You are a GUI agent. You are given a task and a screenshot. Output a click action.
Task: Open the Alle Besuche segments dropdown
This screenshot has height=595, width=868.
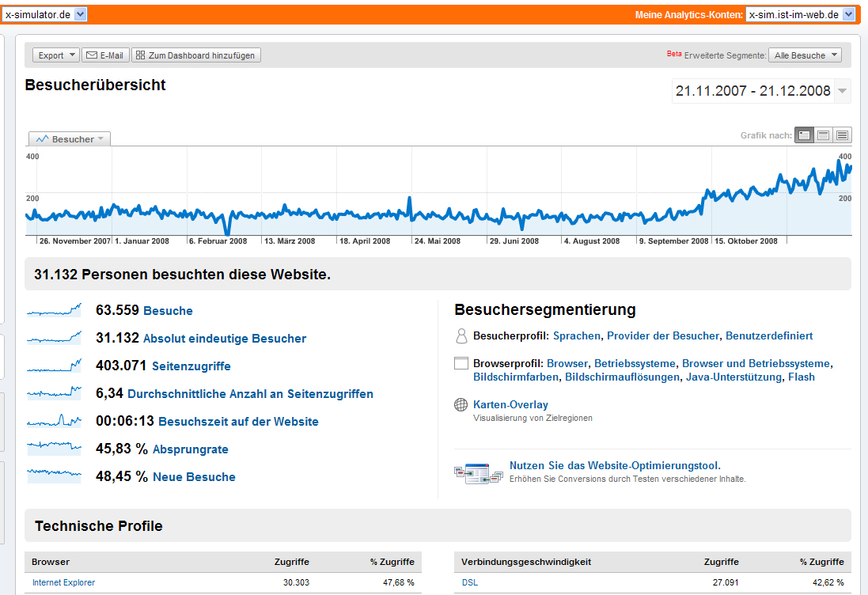(805, 55)
